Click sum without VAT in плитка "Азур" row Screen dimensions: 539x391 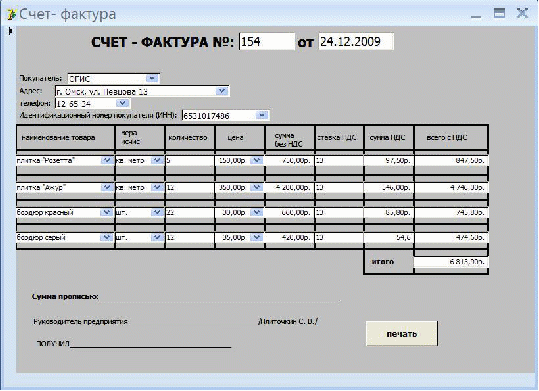(289, 188)
